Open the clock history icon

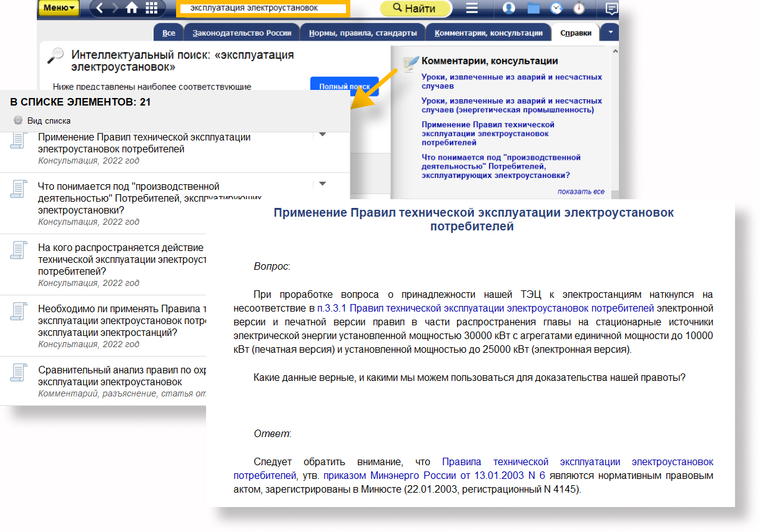pos(556,8)
